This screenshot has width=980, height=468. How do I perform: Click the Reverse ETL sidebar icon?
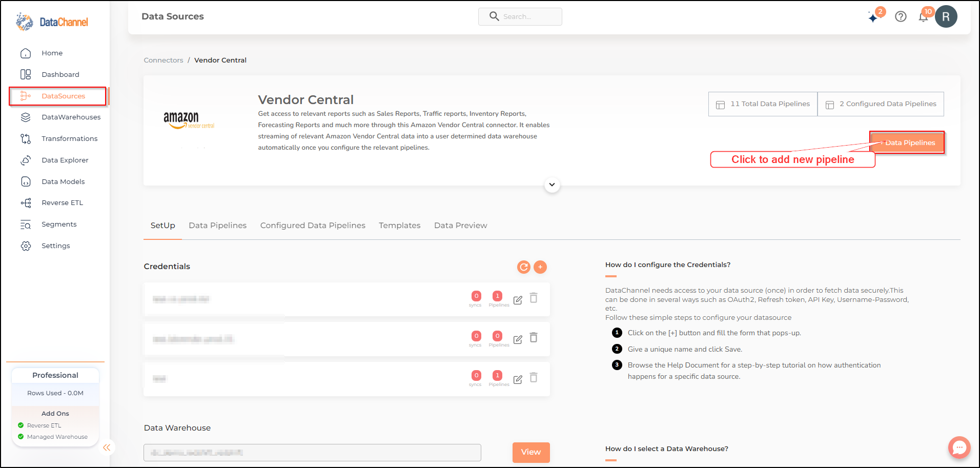pyautogui.click(x=26, y=203)
